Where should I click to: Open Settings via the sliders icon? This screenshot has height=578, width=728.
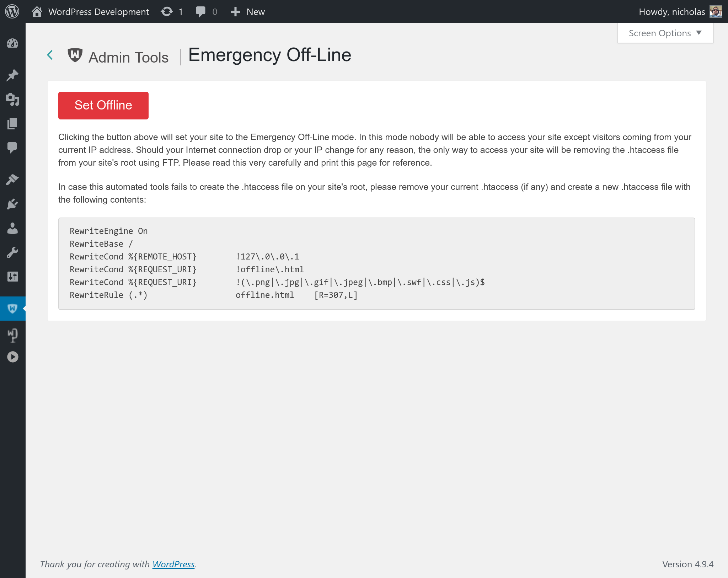[12, 277]
